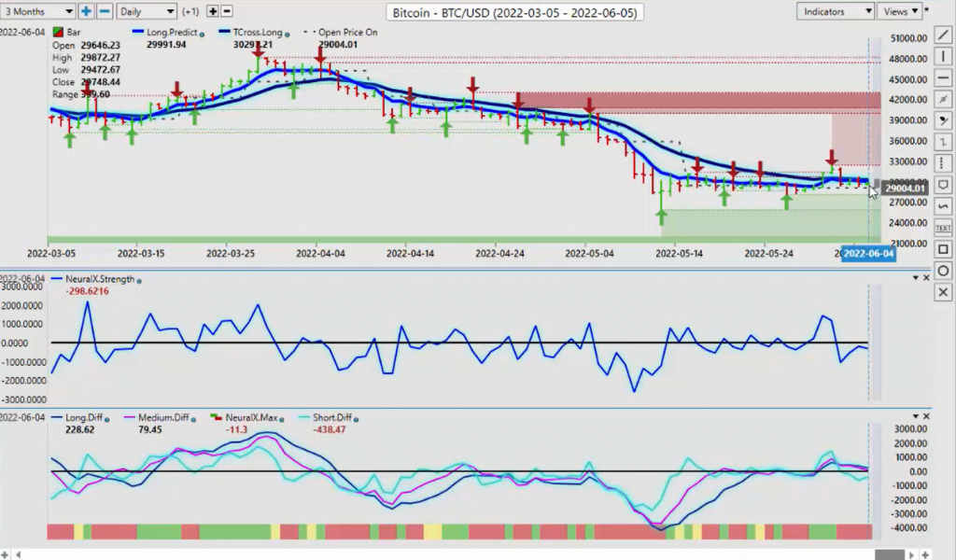The image size is (956, 560).
Task: Click the NeuralX.Strength legend label
Action: (100, 279)
